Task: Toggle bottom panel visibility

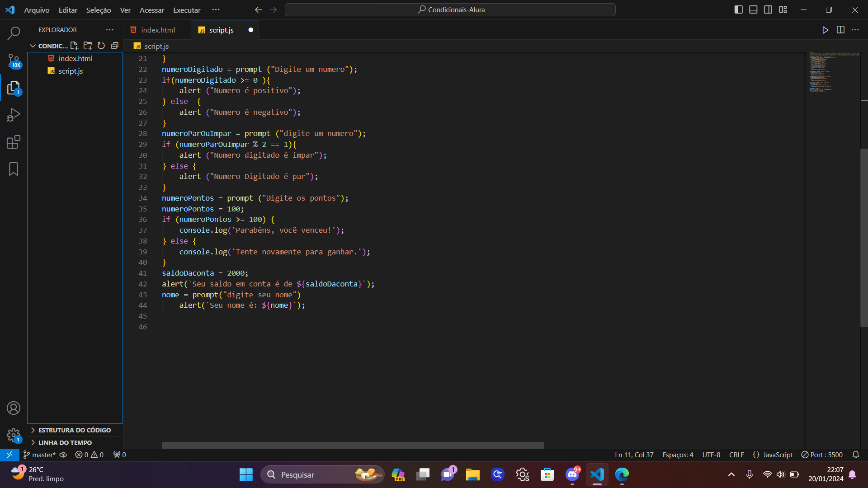Action: click(x=753, y=9)
